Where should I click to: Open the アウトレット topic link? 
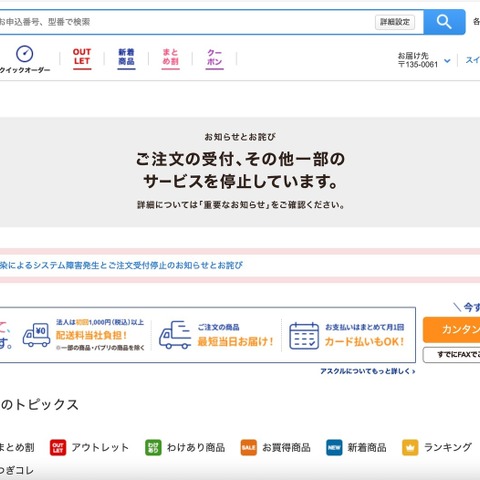tap(100, 447)
